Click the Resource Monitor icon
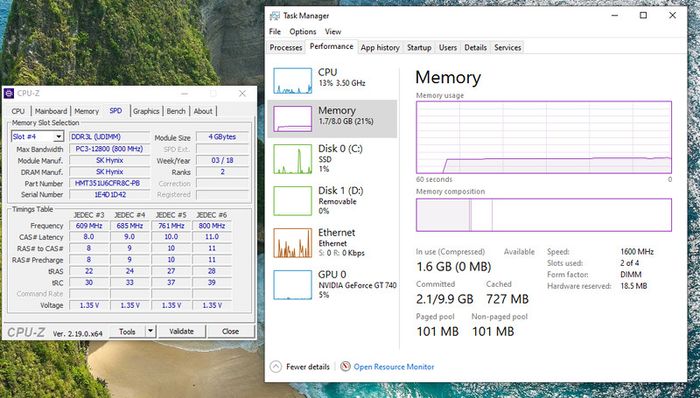This screenshot has height=398, width=700. click(345, 367)
